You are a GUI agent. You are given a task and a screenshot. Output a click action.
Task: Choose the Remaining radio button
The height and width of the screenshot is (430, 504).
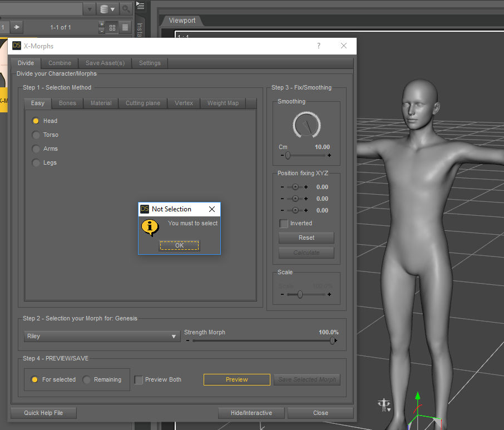87,379
